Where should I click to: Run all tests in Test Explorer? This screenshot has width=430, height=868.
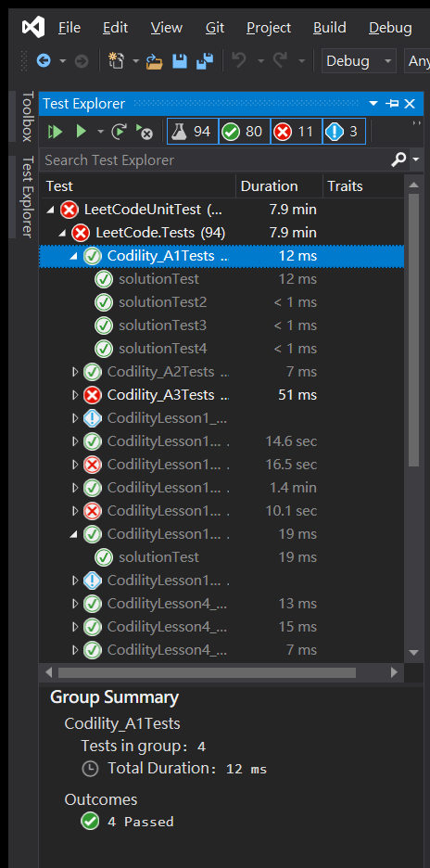pyautogui.click(x=55, y=132)
